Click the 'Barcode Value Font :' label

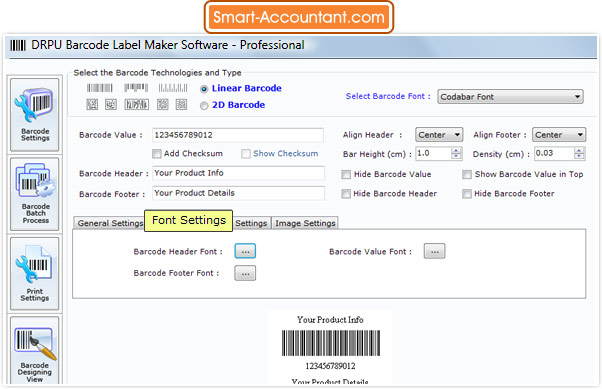(370, 252)
